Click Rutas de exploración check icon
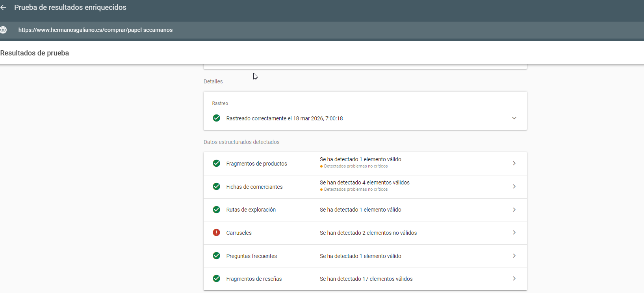Screen dimensions: 644x293 pos(216,210)
